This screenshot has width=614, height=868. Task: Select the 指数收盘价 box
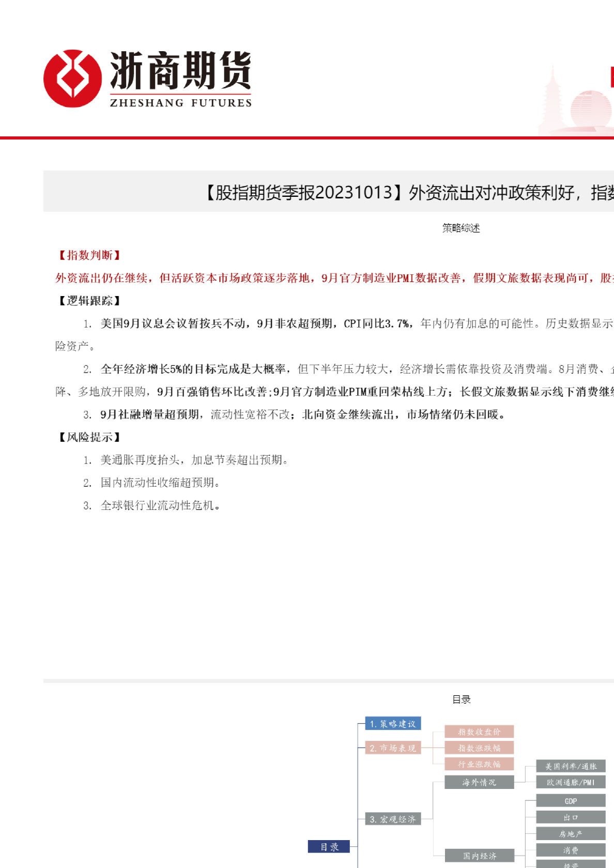point(479,732)
